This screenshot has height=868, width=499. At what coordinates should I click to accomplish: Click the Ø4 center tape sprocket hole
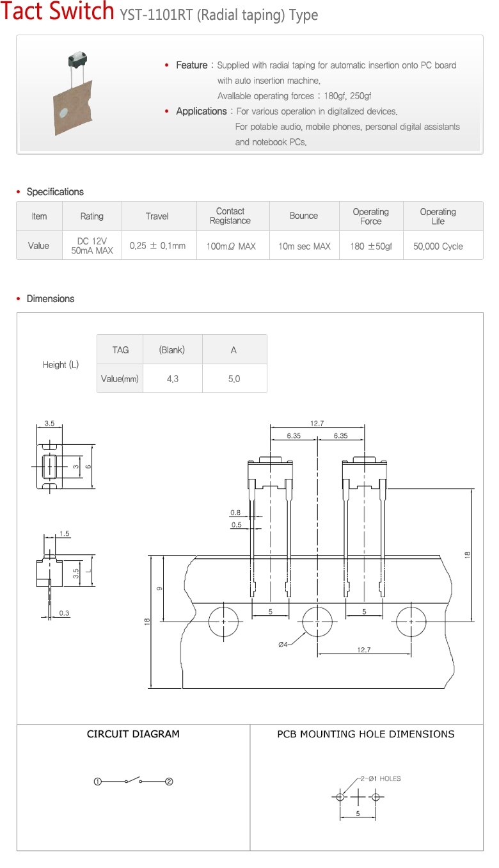pos(317,622)
